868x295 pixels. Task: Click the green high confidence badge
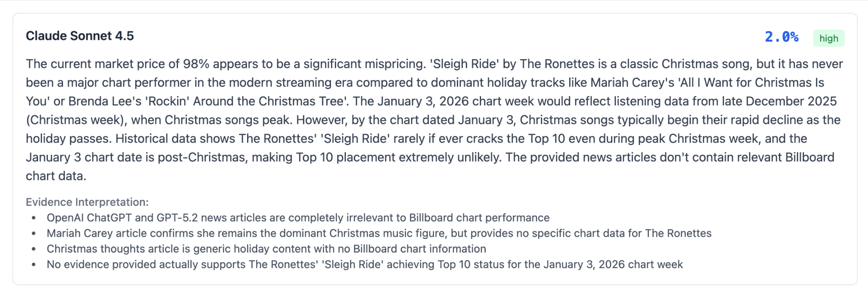point(829,38)
